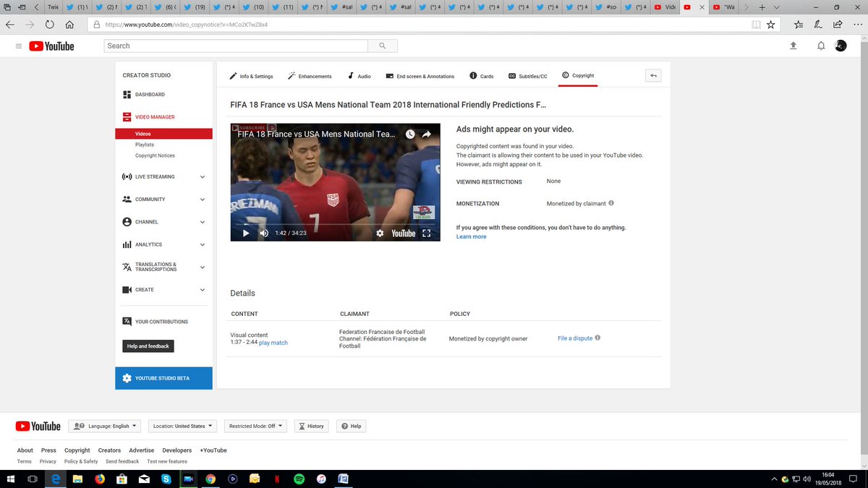
Task: Expand the Live Streaming section
Action: click(x=203, y=176)
